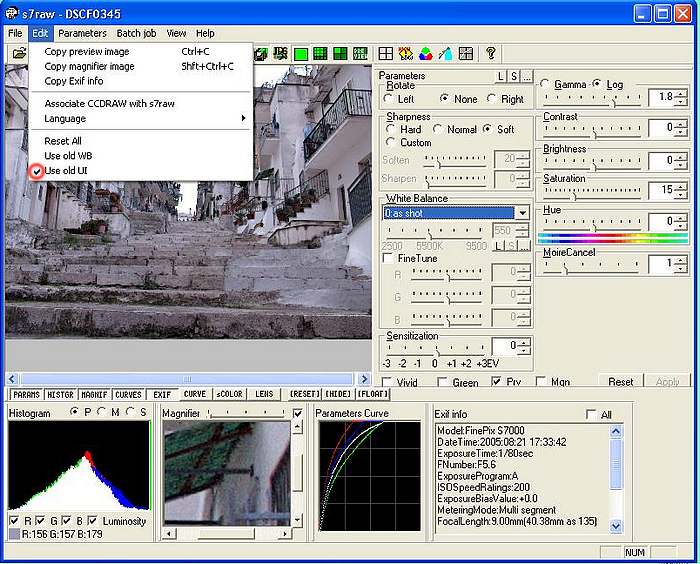Select the Hard sharpness radio button
Screen dimensions: 700x564
pyautogui.click(x=390, y=129)
